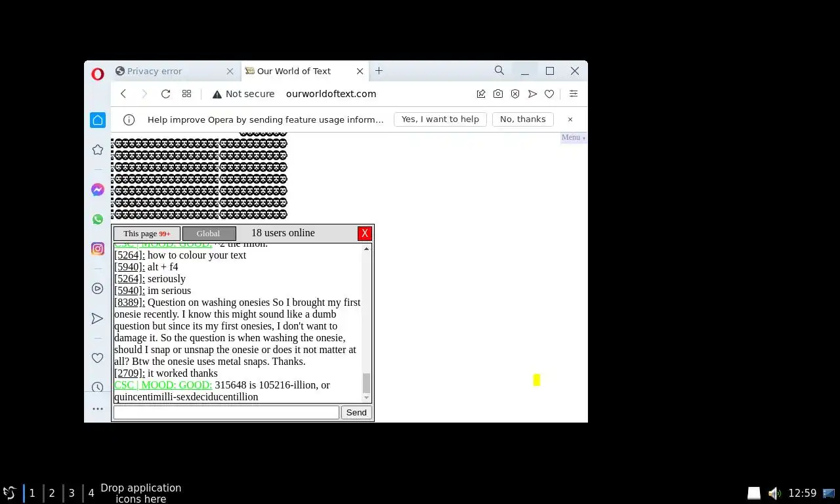Open the sidebar heart pinboards icon

(98, 358)
